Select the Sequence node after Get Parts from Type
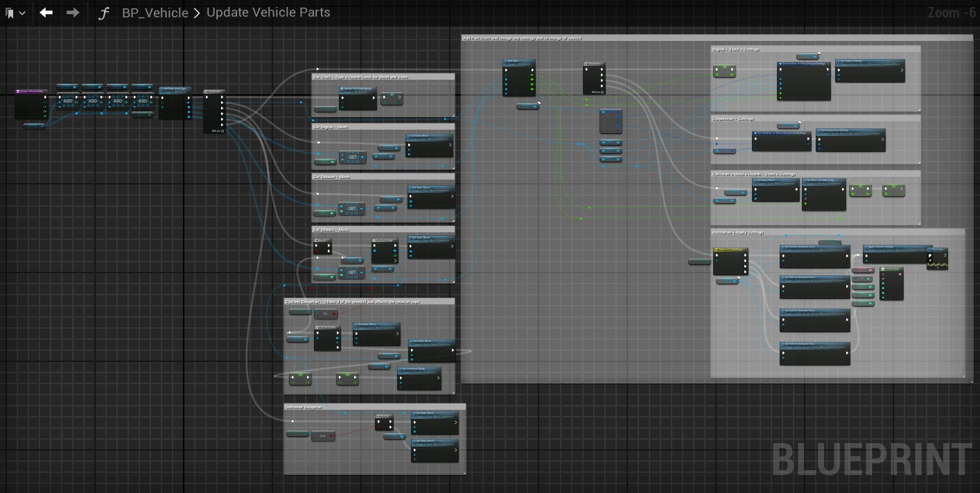The height and width of the screenshot is (493, 980). 214,111
